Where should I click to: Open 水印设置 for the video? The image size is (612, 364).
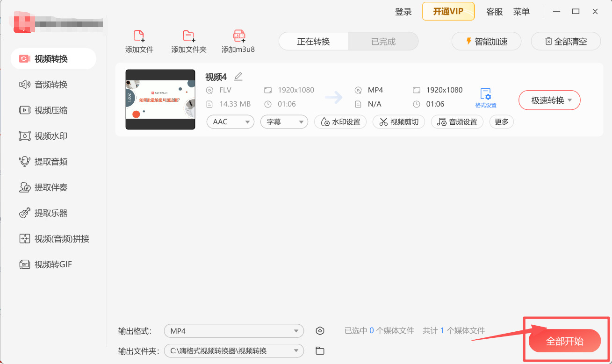pos(340,122)
